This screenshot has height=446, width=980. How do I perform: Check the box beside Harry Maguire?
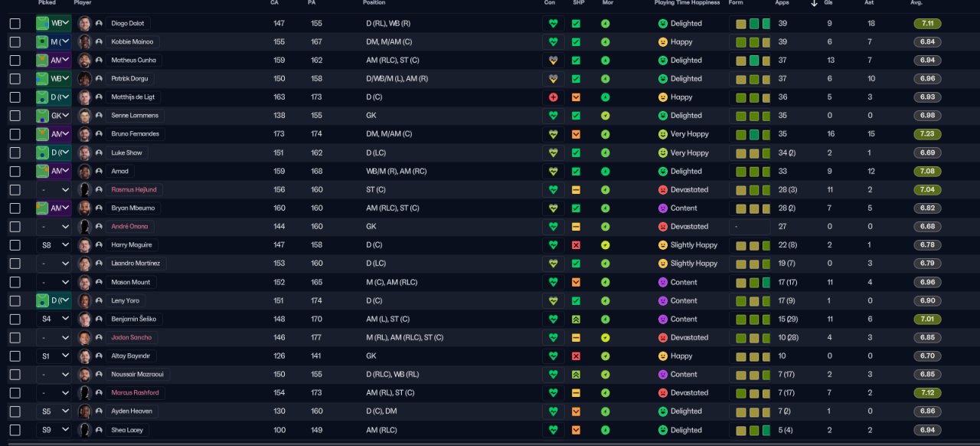point(15,245)
